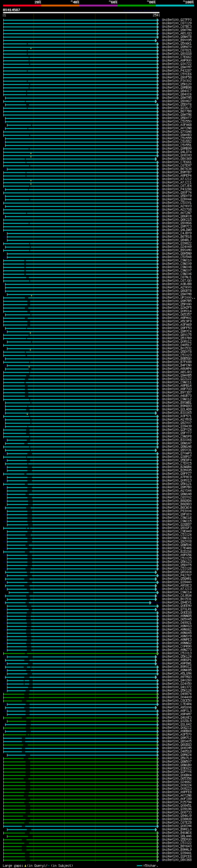Viewport: 197px width, 868px height.
Task: Open hit UniRef100_B9VV95
Action: 176,40
